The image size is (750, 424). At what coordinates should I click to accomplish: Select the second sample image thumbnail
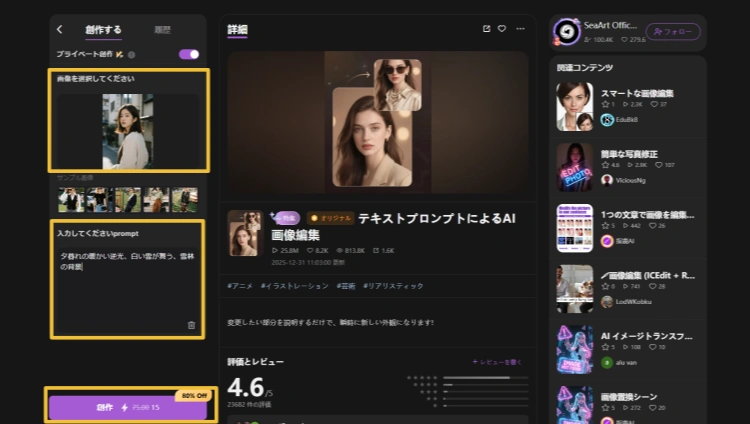point(99,200)
